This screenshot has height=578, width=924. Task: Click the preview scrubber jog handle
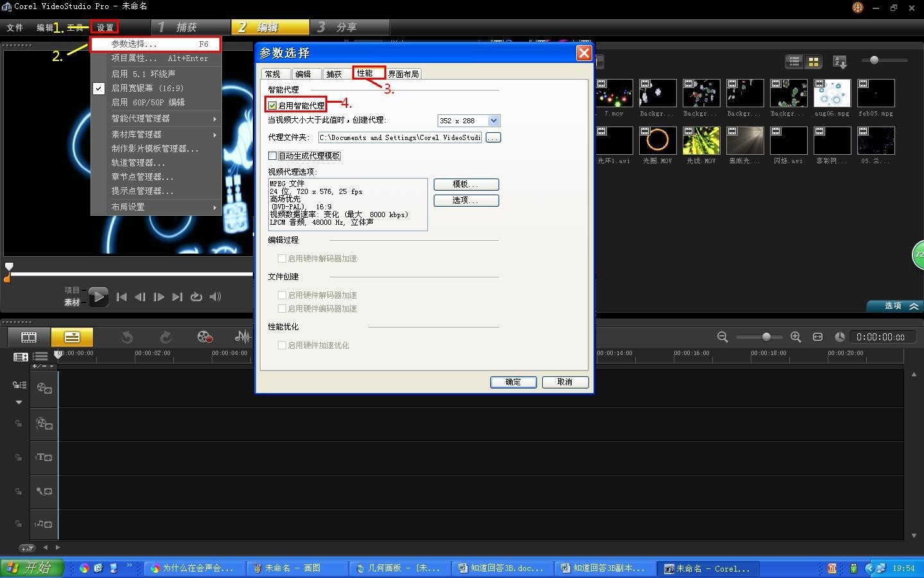point(9,266)
